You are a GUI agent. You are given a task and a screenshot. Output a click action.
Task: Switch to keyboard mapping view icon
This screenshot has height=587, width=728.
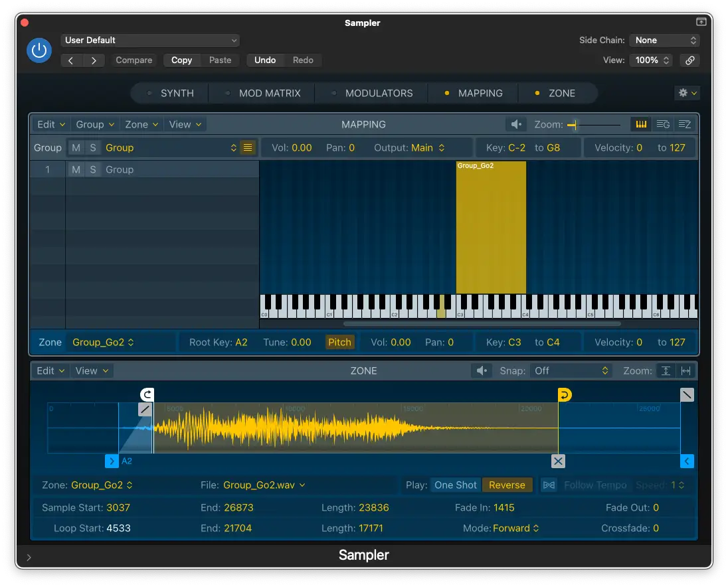(x=641, y=125)
